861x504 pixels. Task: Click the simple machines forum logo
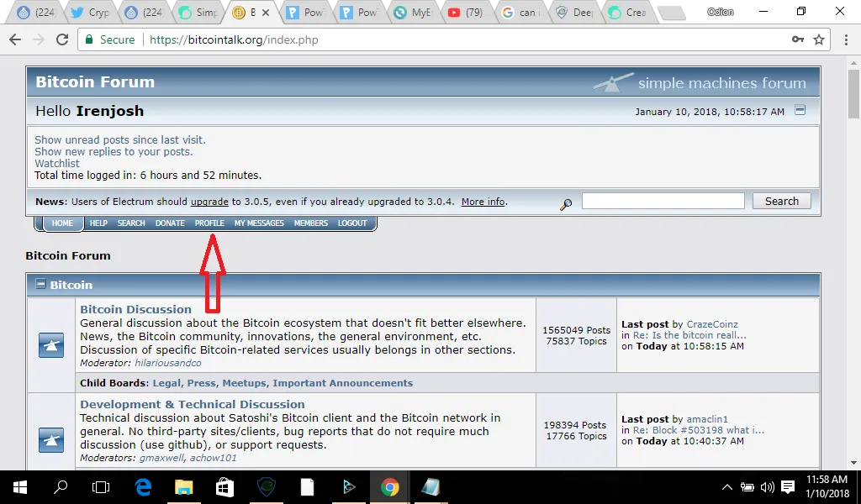pyautogui.click(x=700, y=82)
